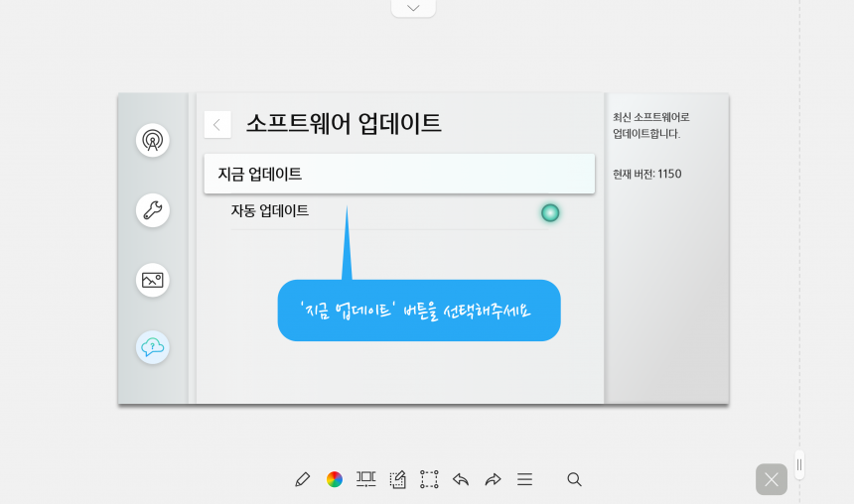Click the right-edge panel handle
Viewport: 854px width, 504px height.
click(799, 465)
